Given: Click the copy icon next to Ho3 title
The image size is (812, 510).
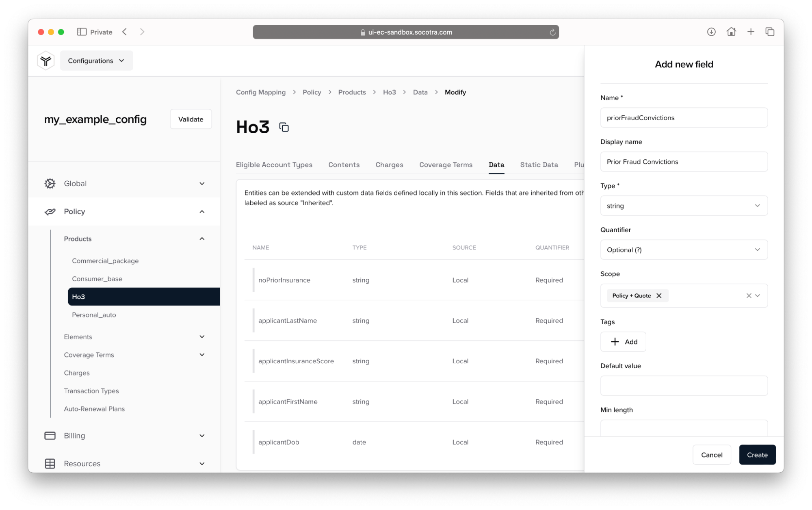Looking at the screenshot, I should coord(284,127).
